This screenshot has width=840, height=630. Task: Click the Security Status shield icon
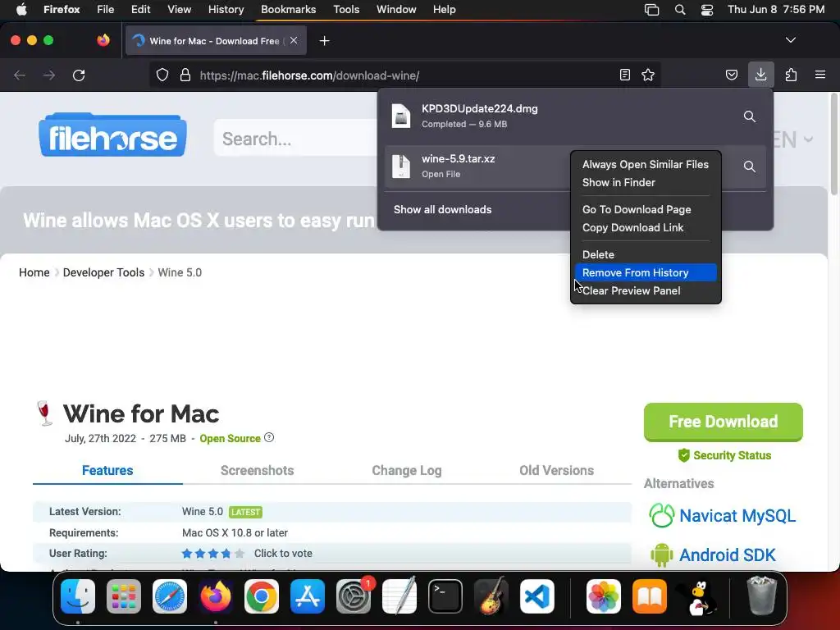(683, 455)
